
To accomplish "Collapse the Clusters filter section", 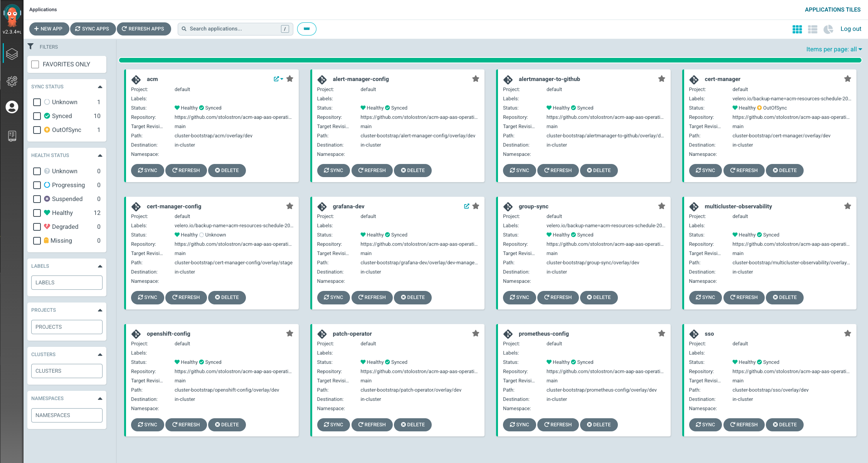I will click(100, 355).
